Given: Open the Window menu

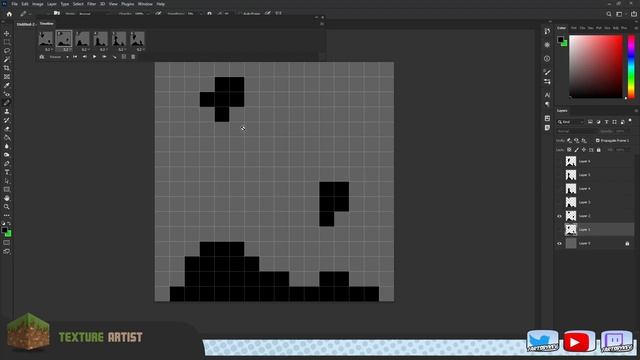Looking at the screenshot, I should [x=145, y=4].
